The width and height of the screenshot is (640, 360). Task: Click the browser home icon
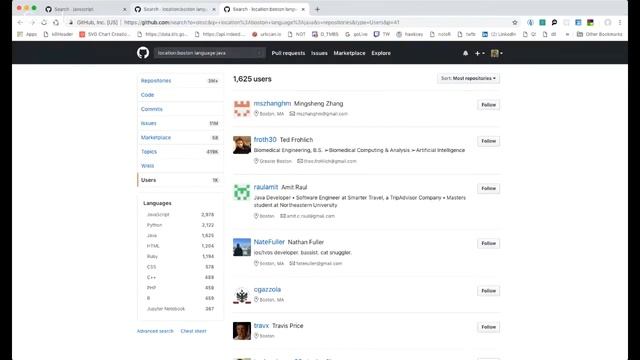tap(56, 22)
